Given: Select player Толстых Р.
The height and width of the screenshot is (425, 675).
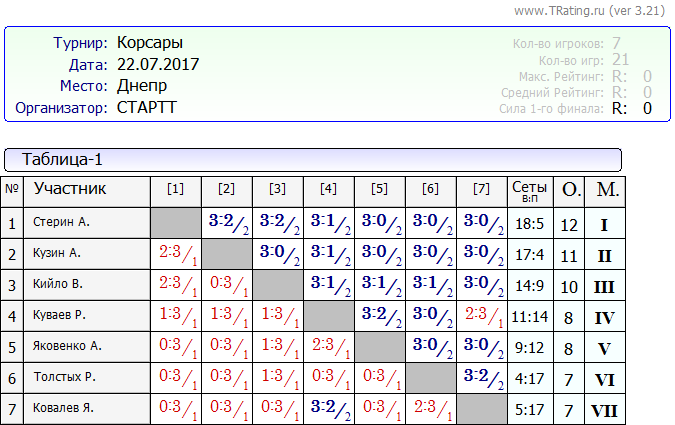Looking at the screenshot, I should click(64, 378).
